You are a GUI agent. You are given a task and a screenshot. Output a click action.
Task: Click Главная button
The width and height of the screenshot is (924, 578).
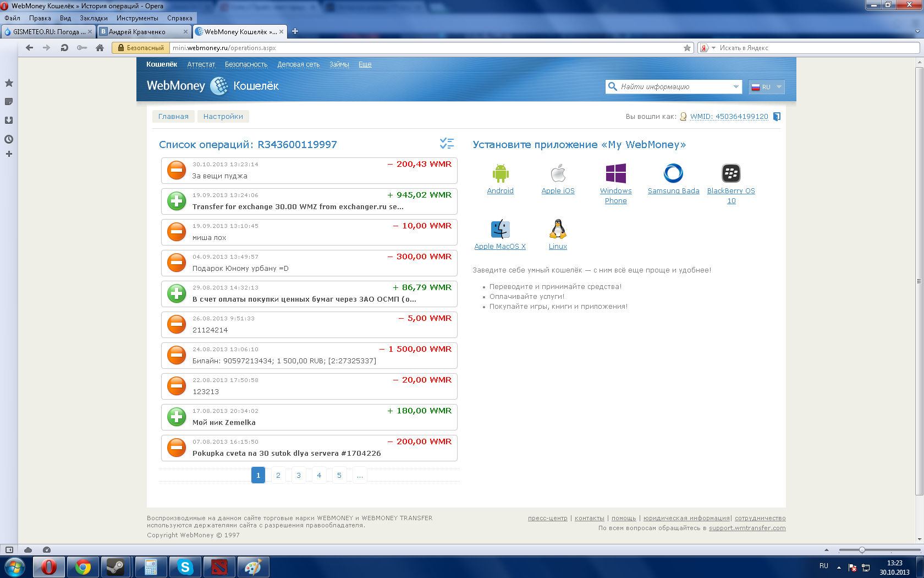point(173,116)
